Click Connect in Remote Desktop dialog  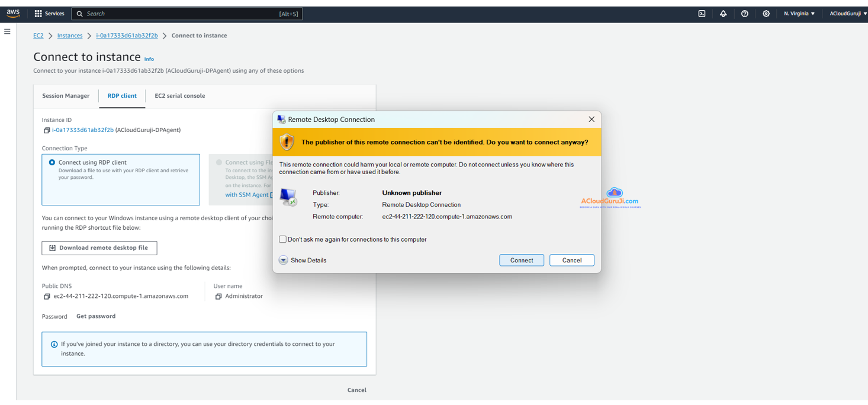tap(521, 261)
